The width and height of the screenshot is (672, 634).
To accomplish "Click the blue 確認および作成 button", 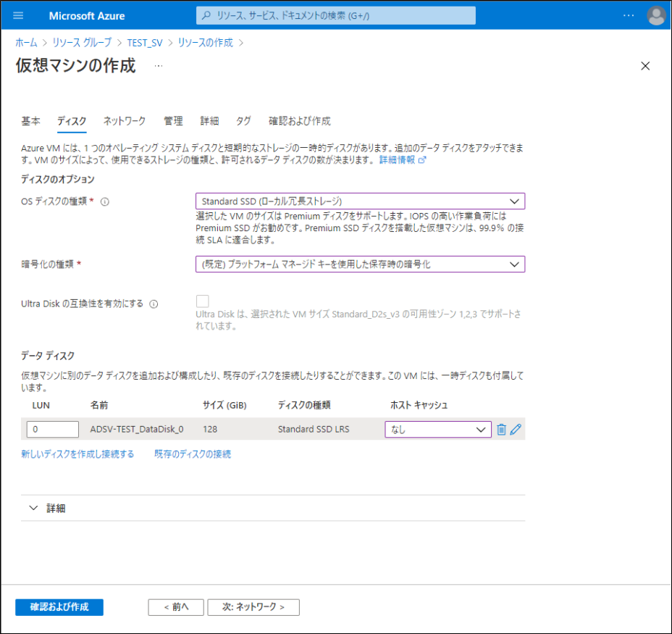I will 59,607.
